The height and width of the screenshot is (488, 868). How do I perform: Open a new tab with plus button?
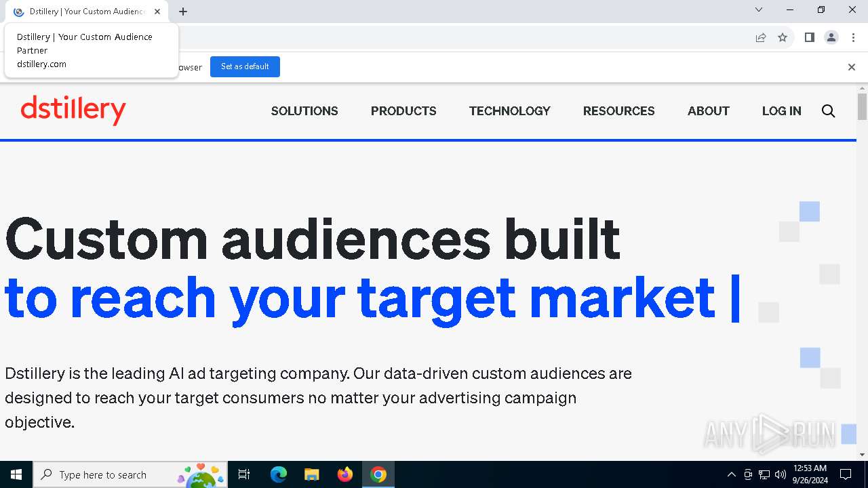(183, 12)
